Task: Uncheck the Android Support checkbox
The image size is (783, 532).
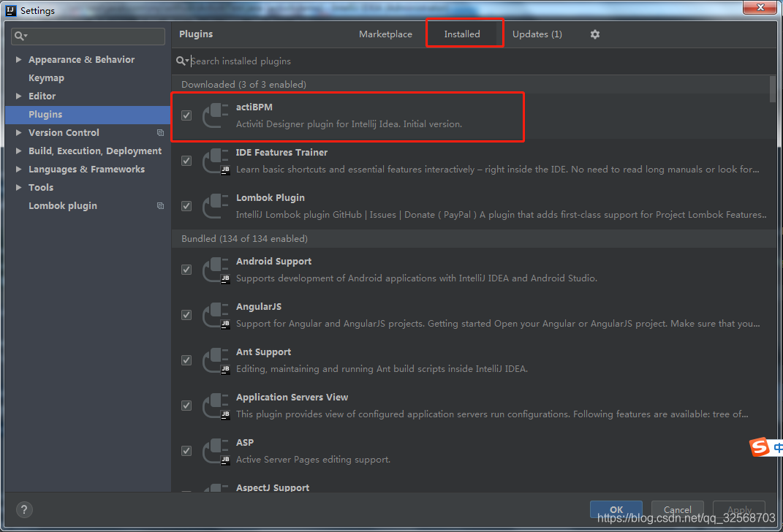Action: pyautogui.click(x=186, y=270)
